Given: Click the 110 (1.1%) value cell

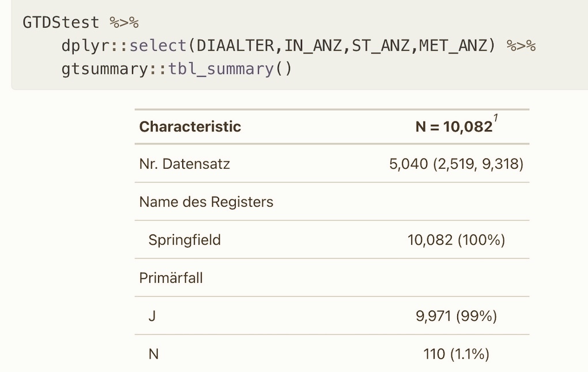Looking at the screenshot, I should [456, 354].
